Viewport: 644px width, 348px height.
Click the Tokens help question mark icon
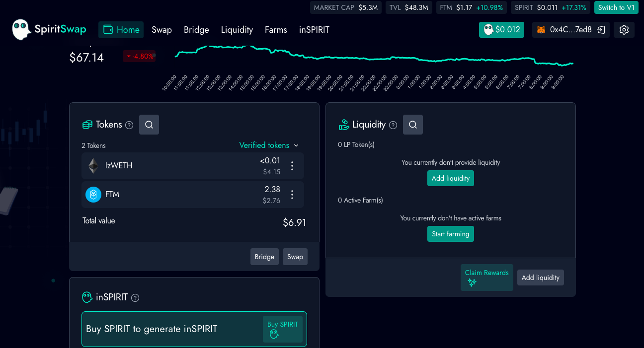pos(129,125)
